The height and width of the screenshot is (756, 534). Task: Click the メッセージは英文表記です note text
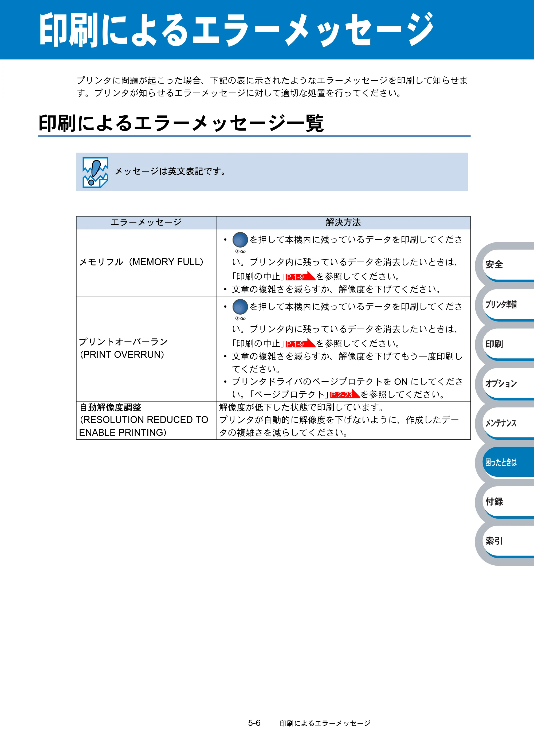[x=171, y=171]
